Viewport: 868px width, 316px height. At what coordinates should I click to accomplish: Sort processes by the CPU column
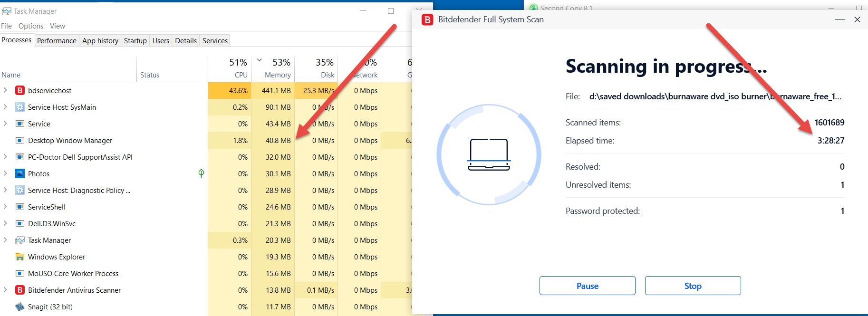point(230,69)
